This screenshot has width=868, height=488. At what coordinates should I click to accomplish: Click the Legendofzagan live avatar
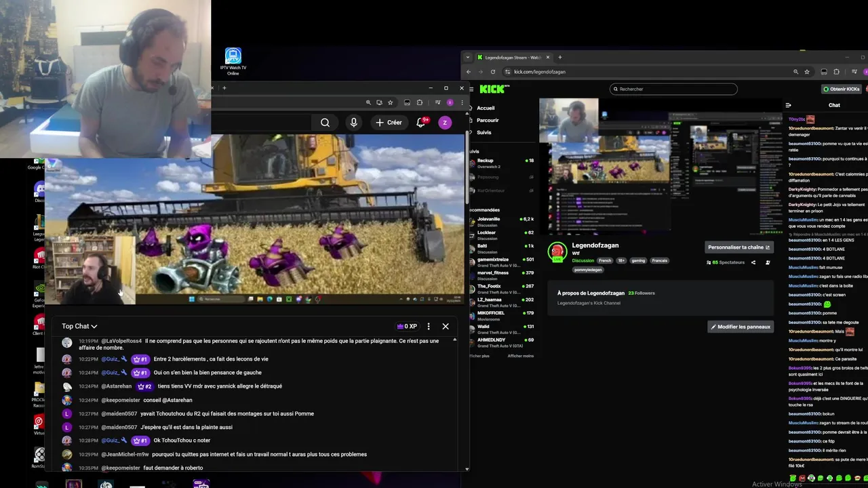557,252
